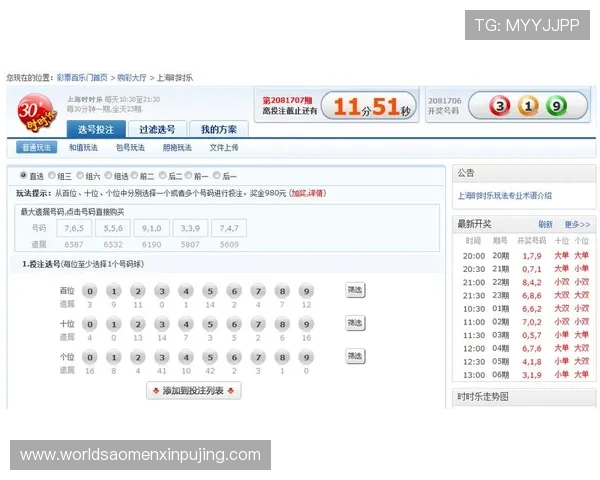Select the 普通玩法 sub-tab
The height and width of the screenshot is (480, 600).
[36, 147]
